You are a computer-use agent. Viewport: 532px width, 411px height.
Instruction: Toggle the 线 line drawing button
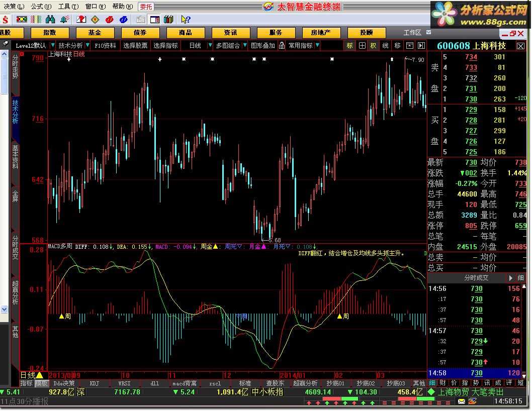pyautogui.click(x=386, y=45)
